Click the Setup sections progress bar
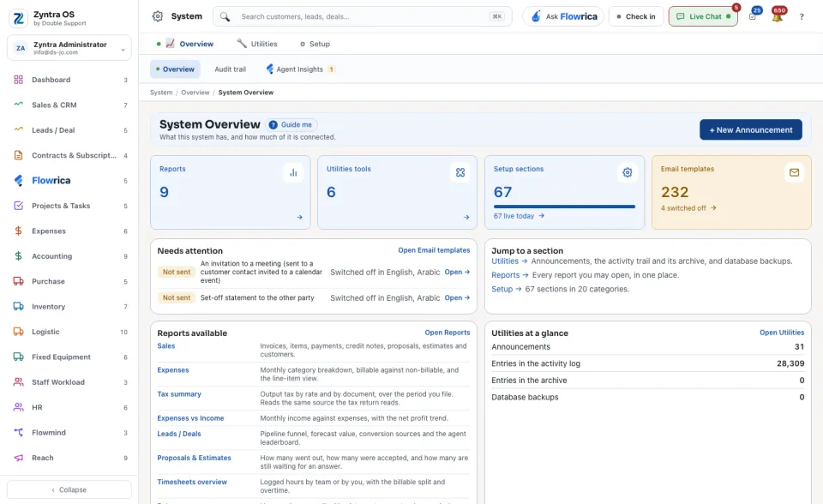 tap(564, 207)
